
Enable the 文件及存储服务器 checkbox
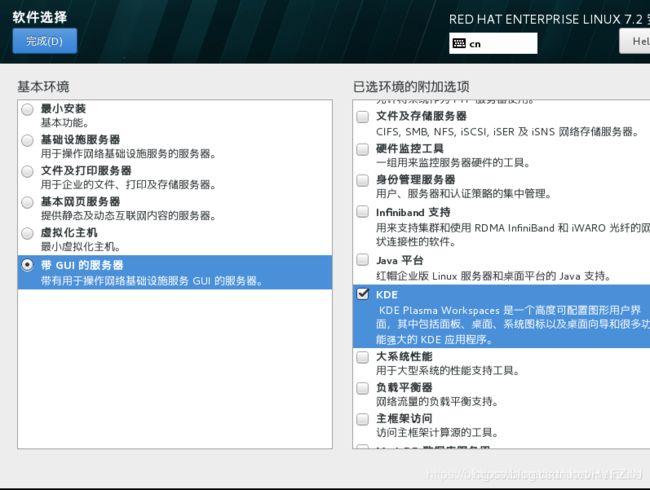(363, 116)
